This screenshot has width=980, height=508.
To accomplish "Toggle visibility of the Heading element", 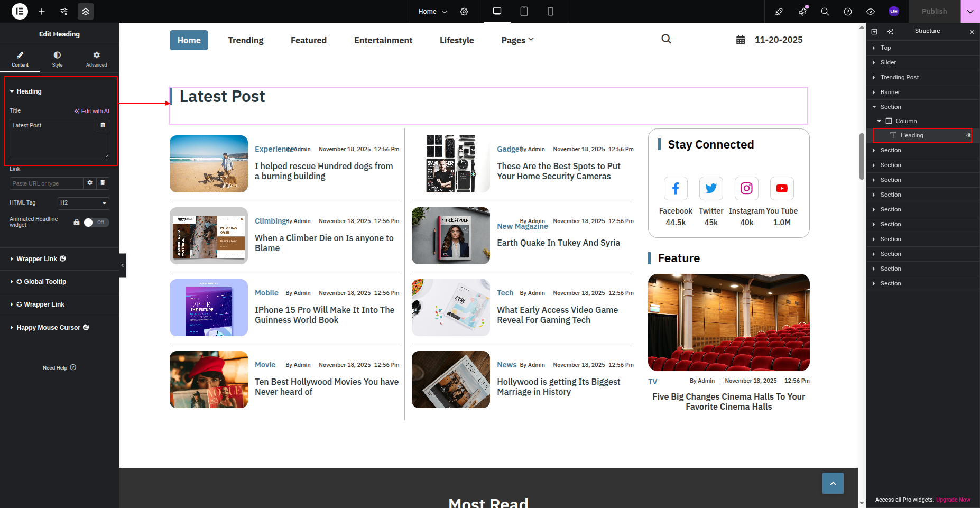I will click(968, 135).
